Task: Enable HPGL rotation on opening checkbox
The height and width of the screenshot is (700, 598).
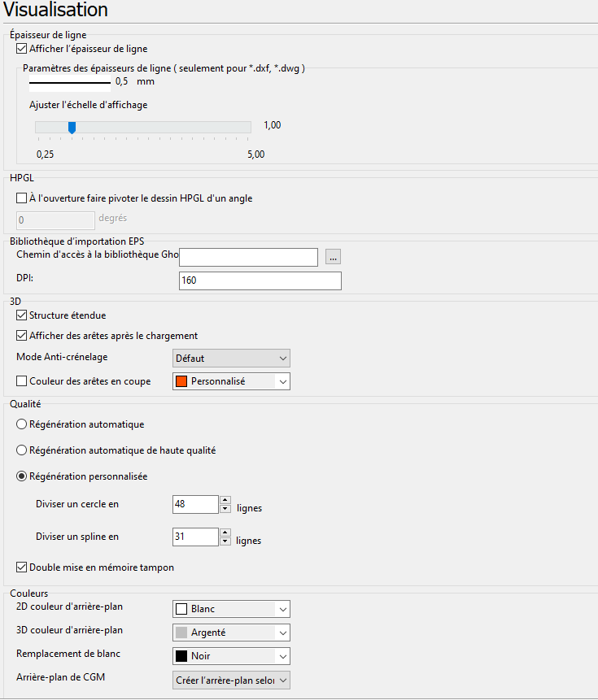Action: pyautogui.click(x=22, y=198)
